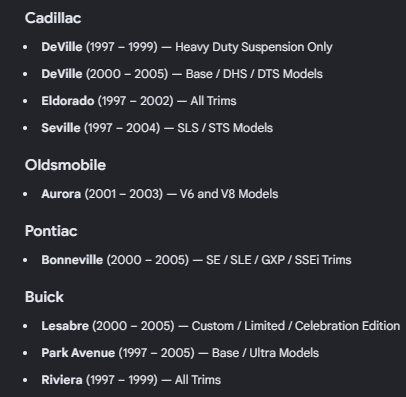
Task: Click the Park Avenue Base / Ultra line
Action: click(x=180, y=353)
